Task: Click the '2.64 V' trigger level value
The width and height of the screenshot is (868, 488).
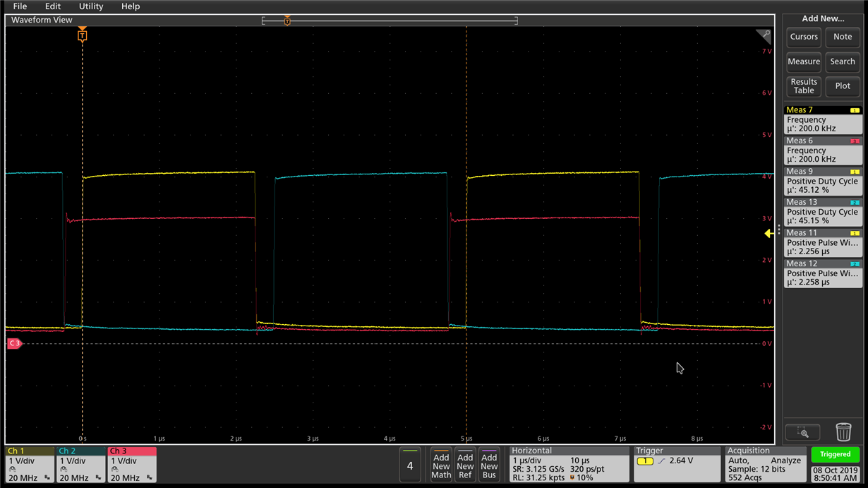Action: click(682, 460)
